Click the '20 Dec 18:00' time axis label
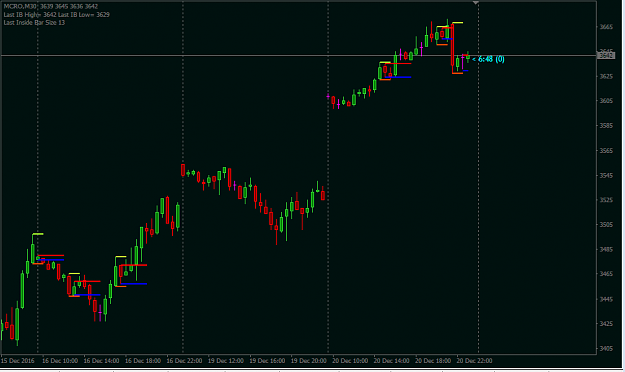This screenshot has width=625, height=372. tap(433, 361)
